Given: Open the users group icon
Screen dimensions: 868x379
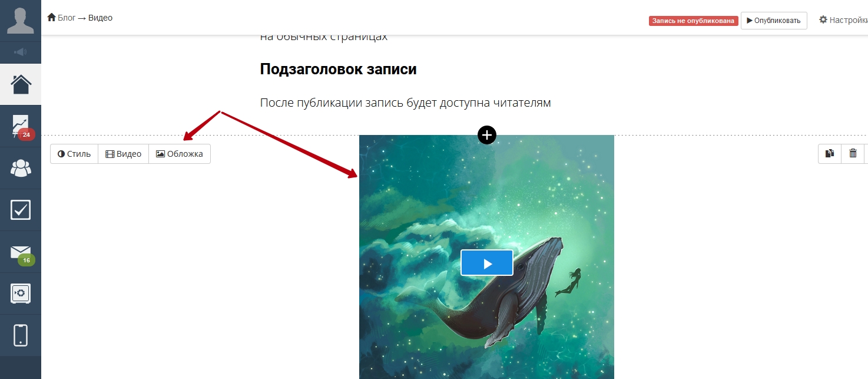Looking at the screenshot, I should 21,168.
